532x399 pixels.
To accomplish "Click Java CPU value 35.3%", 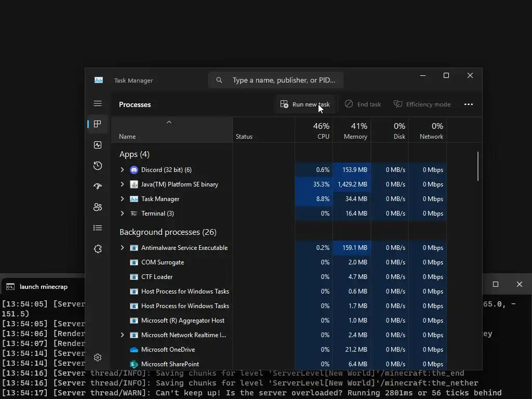I will tap(321, 184).
